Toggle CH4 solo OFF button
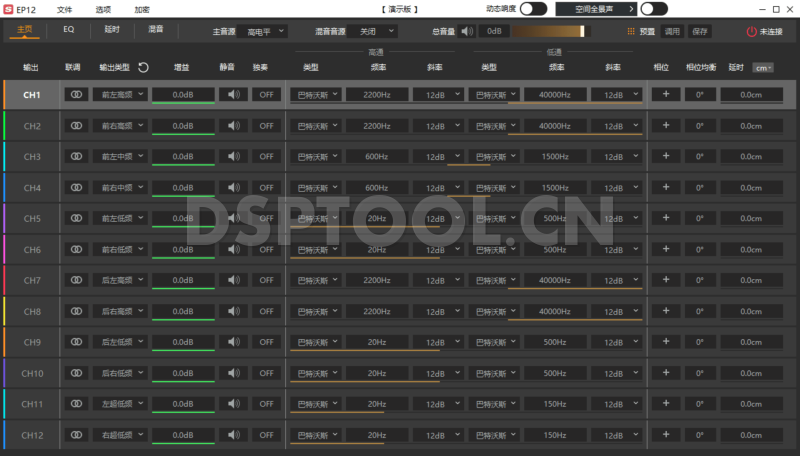Viewport: 800px width, 456px height. click(266, 187)
